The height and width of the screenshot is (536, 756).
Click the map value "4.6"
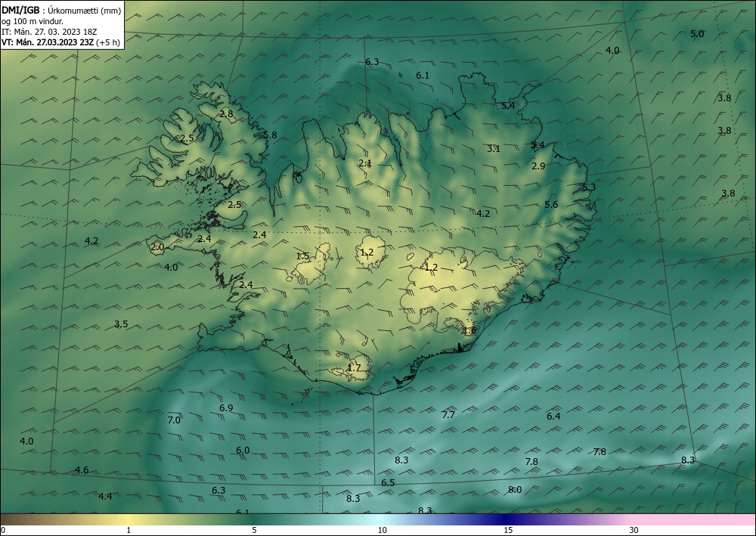[82, 470]
